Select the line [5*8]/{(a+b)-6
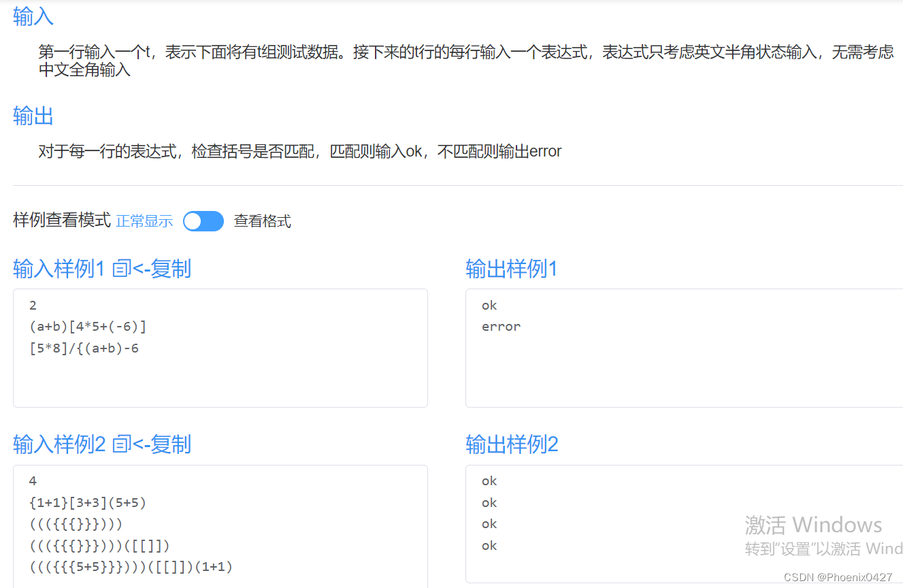 tap(84, 348)
